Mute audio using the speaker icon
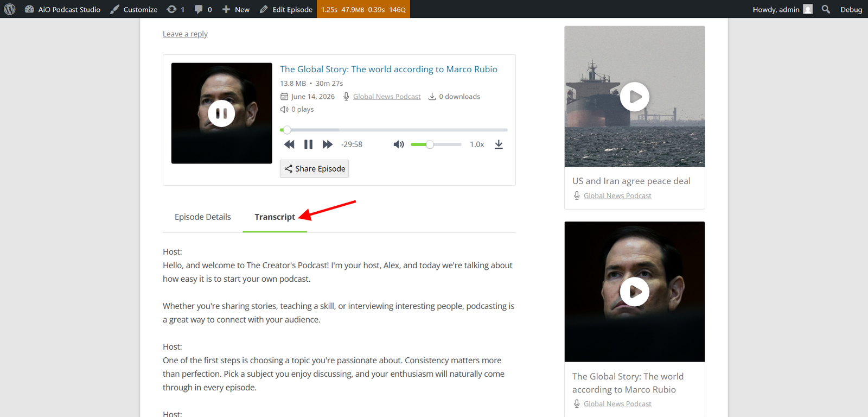Image resolution: width=868 pixels, height=417 pixels. [x=399, y=144]
